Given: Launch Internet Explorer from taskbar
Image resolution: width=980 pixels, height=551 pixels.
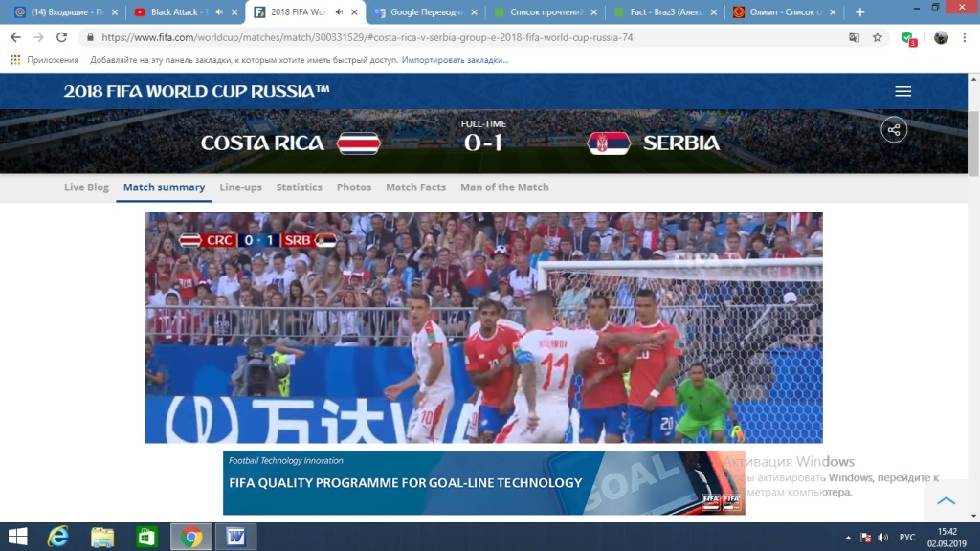Looking at the screenshot, I should [58, 537].
